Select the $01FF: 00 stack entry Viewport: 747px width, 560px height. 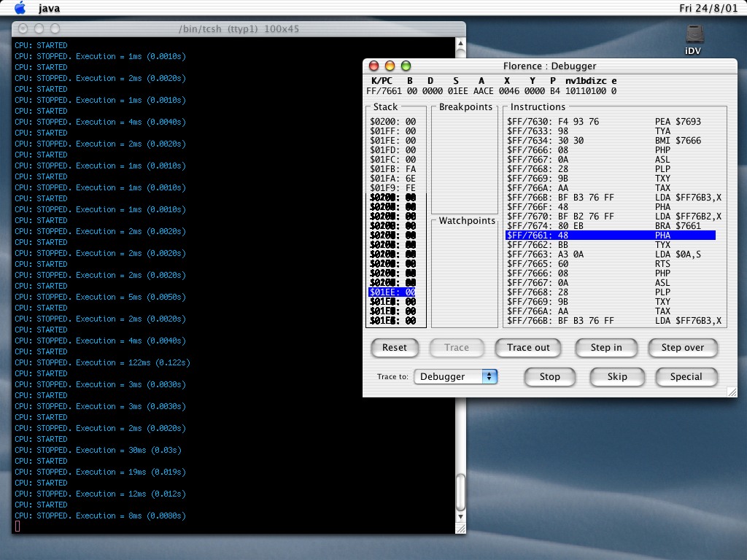(x=392, y=131)
